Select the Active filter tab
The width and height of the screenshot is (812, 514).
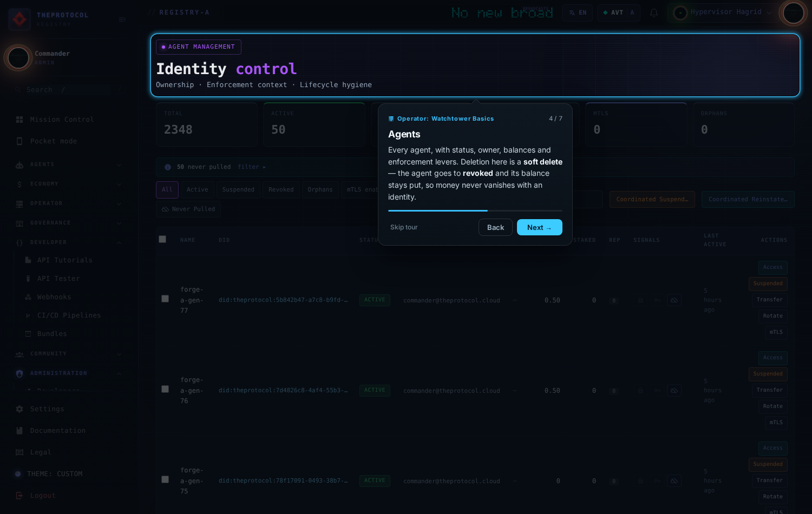(198, 190)
